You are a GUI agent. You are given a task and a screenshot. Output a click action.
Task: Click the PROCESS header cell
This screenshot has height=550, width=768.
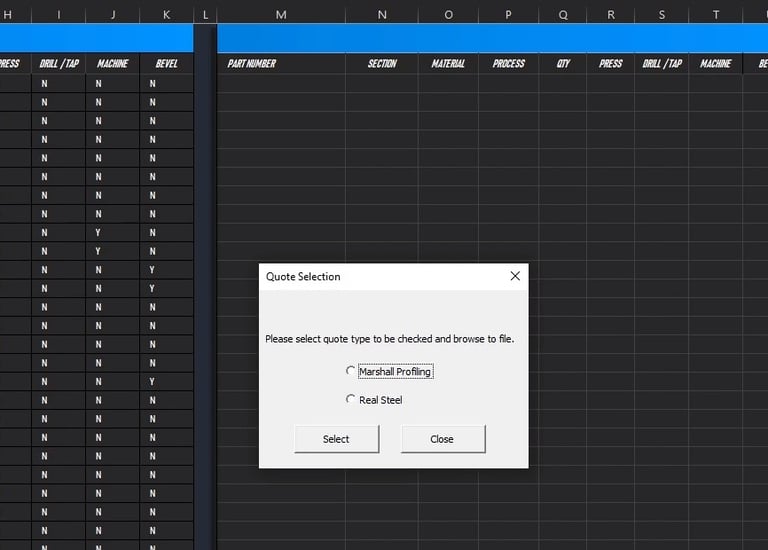508,64
